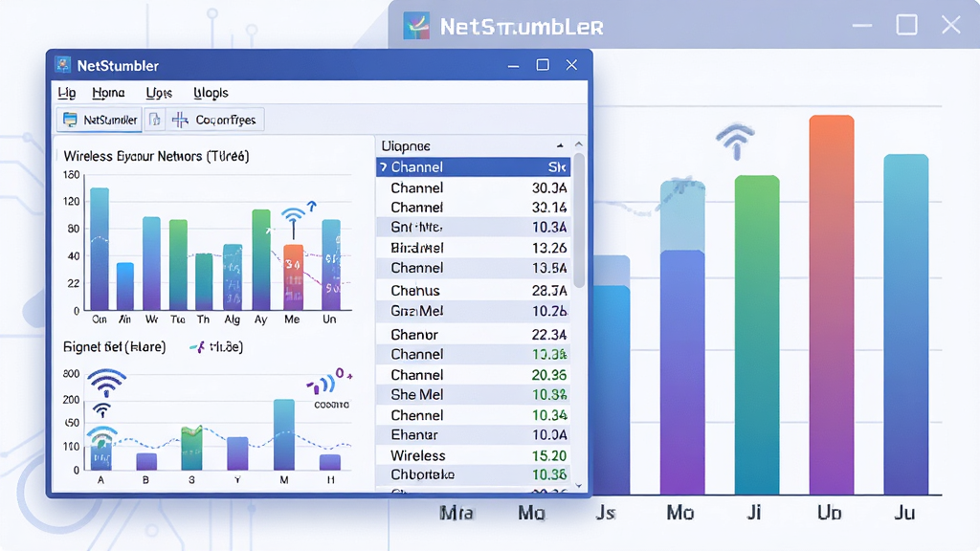The image size is (980, 551).
Task: Select the Channel row with value 20.36
Action: click(x=473, y=375)
